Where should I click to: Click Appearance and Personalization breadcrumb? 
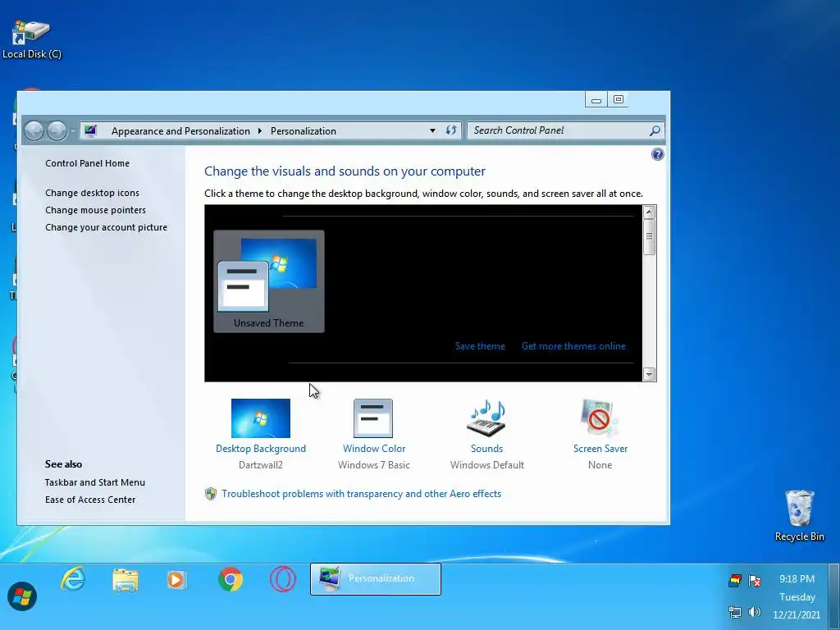(x=180, y=130)
